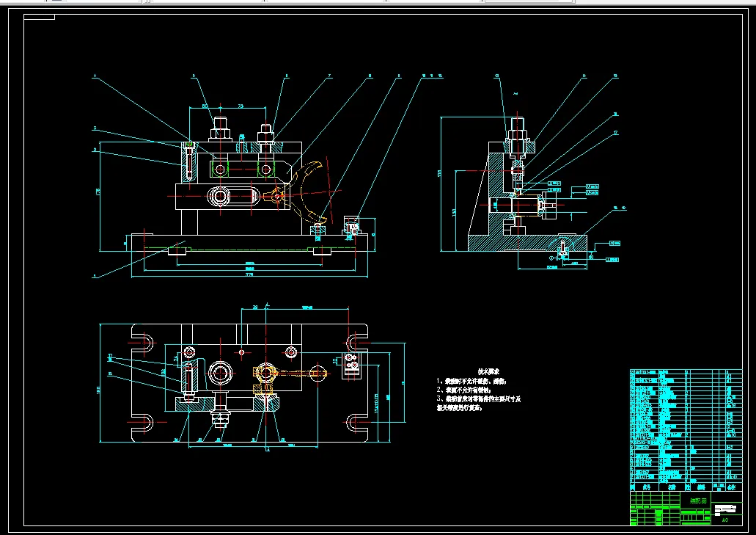Select balloon number 7 in front view
756x535 pixels.
330,76
